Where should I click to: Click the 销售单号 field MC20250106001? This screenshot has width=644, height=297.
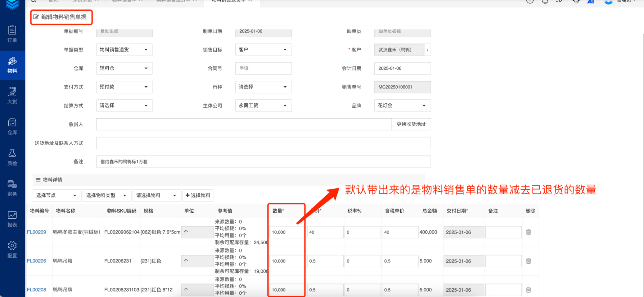point(402,87)
